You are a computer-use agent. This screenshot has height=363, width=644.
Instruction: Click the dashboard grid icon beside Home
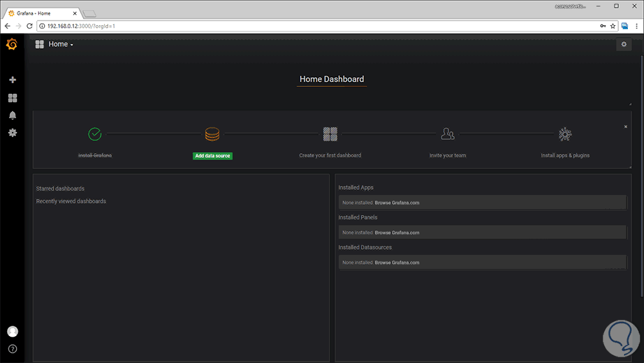[x=39, y=44]
